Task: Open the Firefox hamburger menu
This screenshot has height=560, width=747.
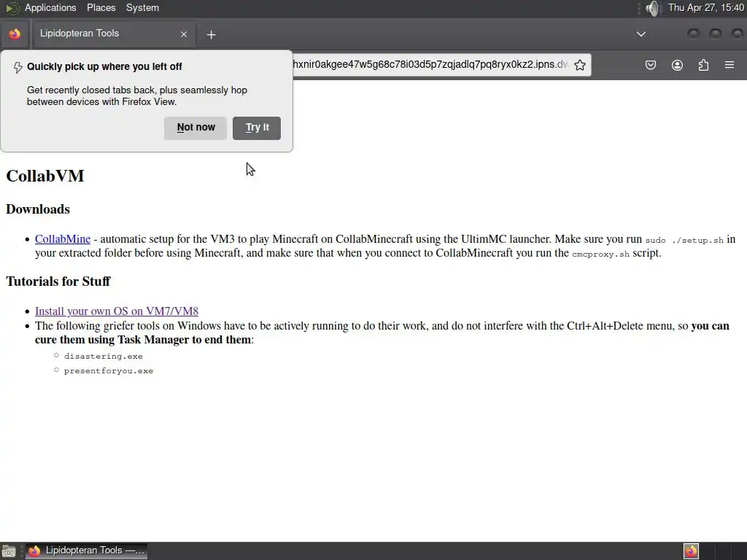Action: pos(729,65)
